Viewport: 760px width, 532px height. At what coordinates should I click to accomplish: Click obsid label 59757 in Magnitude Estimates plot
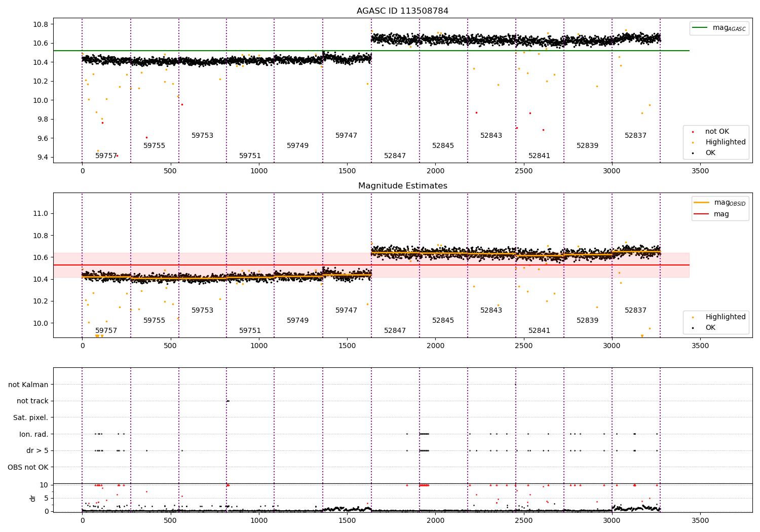click(106, 331)
